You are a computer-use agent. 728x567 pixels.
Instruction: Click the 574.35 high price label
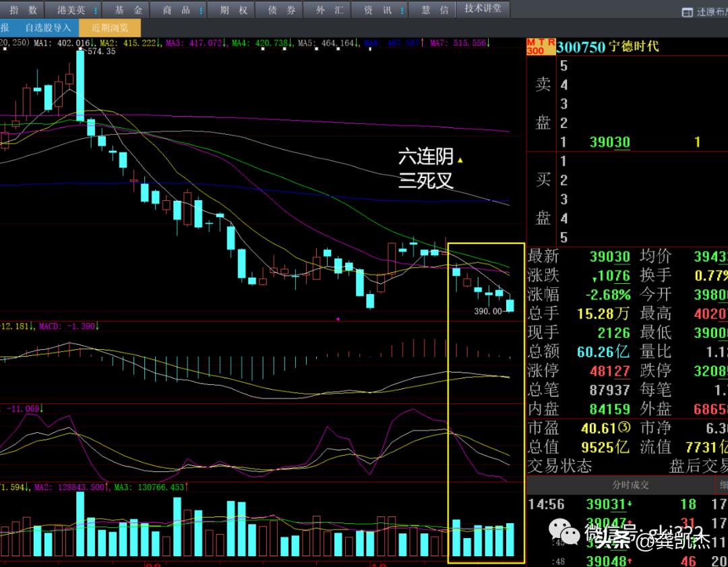pos(101,51)
